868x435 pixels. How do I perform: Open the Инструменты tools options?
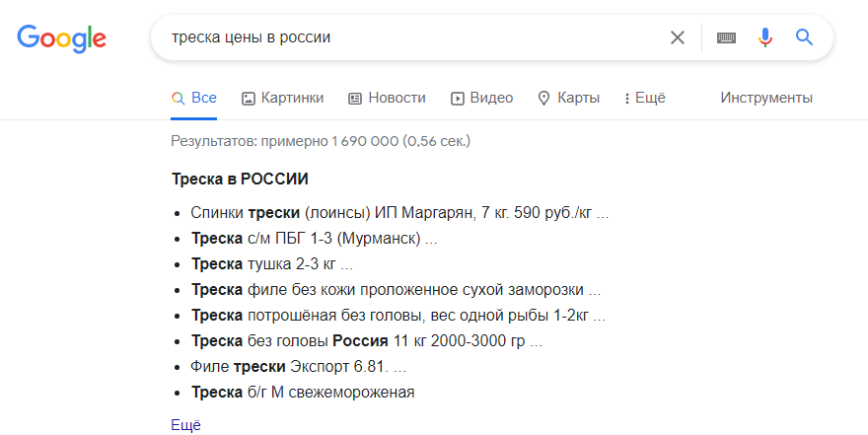point(766,98)
